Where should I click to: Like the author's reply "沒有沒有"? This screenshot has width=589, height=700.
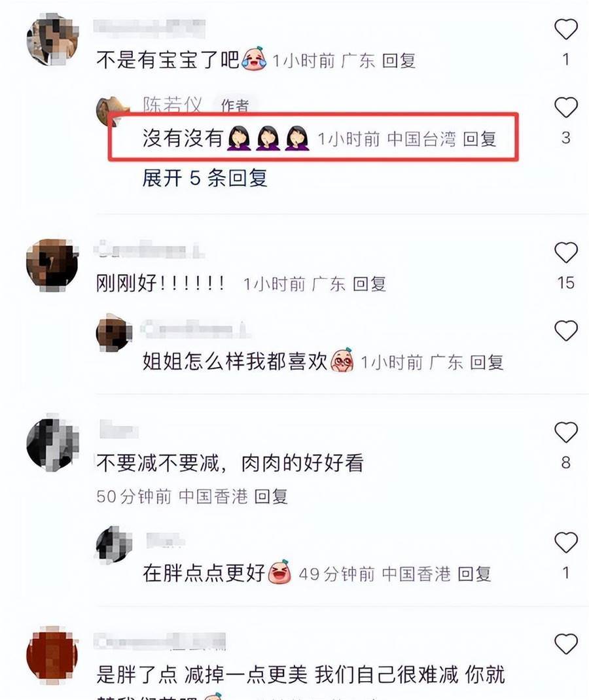coord(566,107)
